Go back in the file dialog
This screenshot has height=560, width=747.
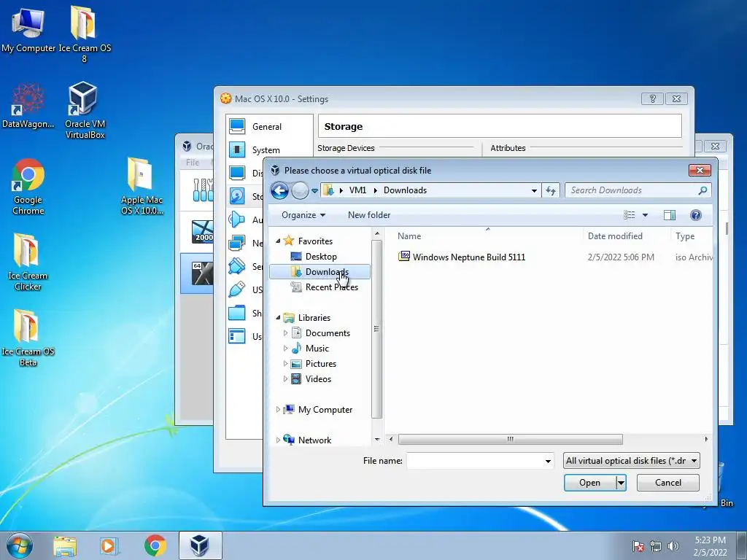[279, 191]
